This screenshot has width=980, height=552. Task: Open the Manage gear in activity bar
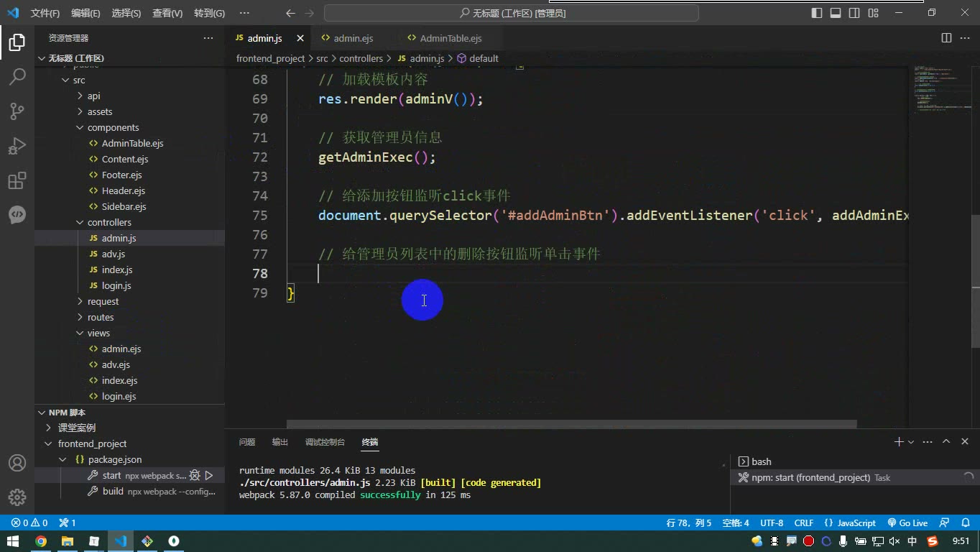pos(17,497)
